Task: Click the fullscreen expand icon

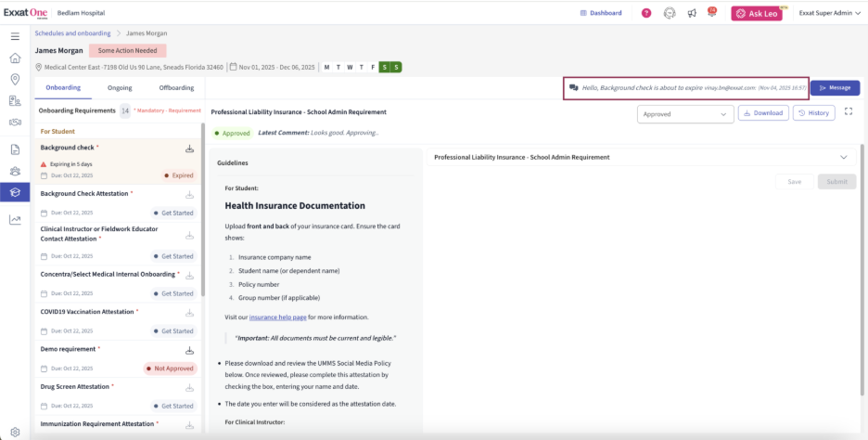Action: pyautogui.click(x=848, y=112)
